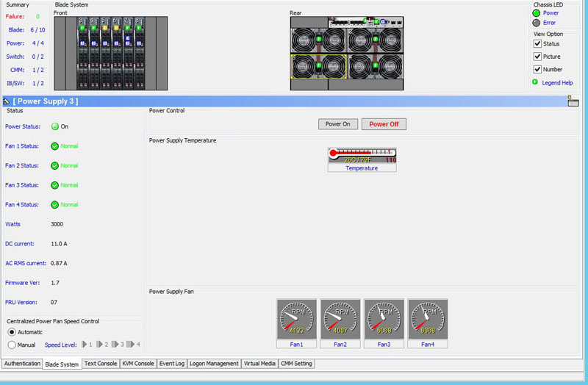
Task: Click the panel icon at right of header bar
Action: 573,101
